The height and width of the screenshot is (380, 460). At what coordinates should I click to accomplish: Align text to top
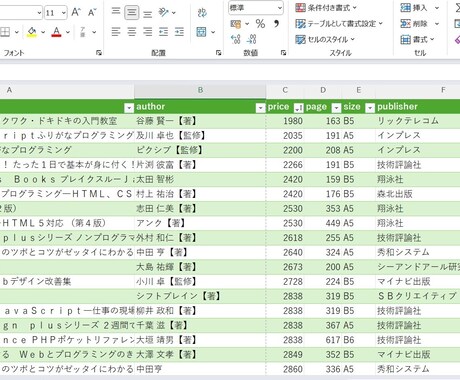coord(116,12)
